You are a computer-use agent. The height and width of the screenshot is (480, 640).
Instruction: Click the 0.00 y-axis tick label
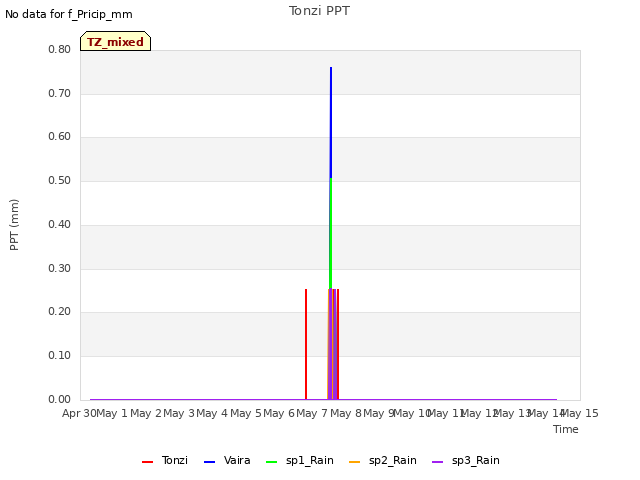tap(60, 399)
